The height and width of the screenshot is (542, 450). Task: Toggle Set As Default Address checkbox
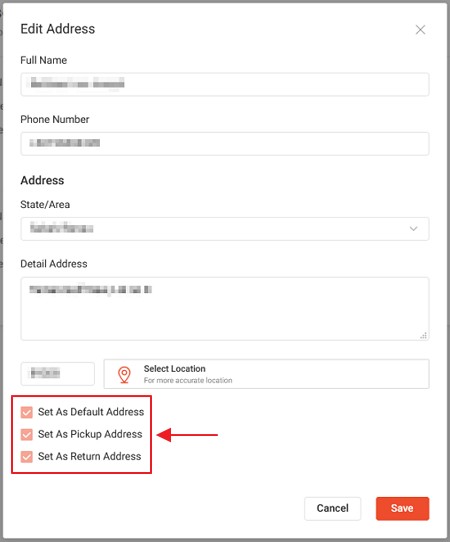click(27, 412)
